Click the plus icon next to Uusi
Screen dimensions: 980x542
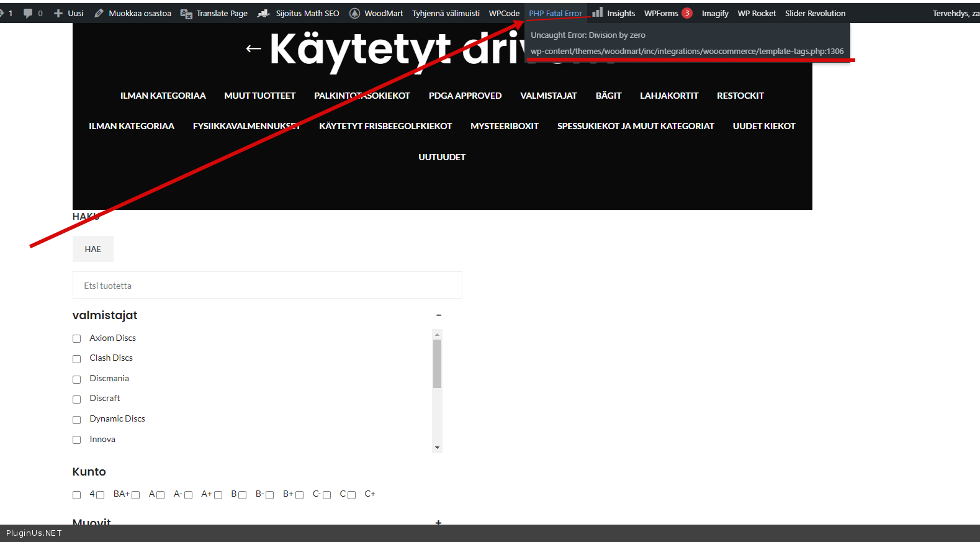pyautogui.click(x=58, y=13)
